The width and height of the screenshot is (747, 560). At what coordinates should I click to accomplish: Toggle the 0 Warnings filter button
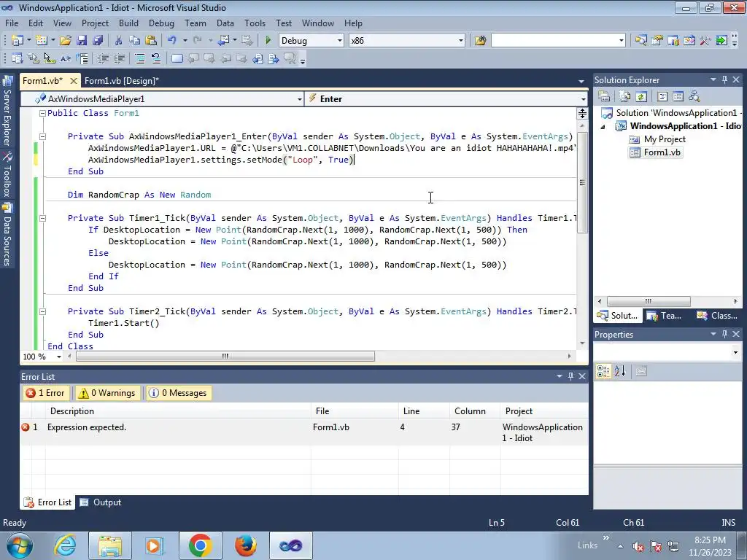click(108, 393)
